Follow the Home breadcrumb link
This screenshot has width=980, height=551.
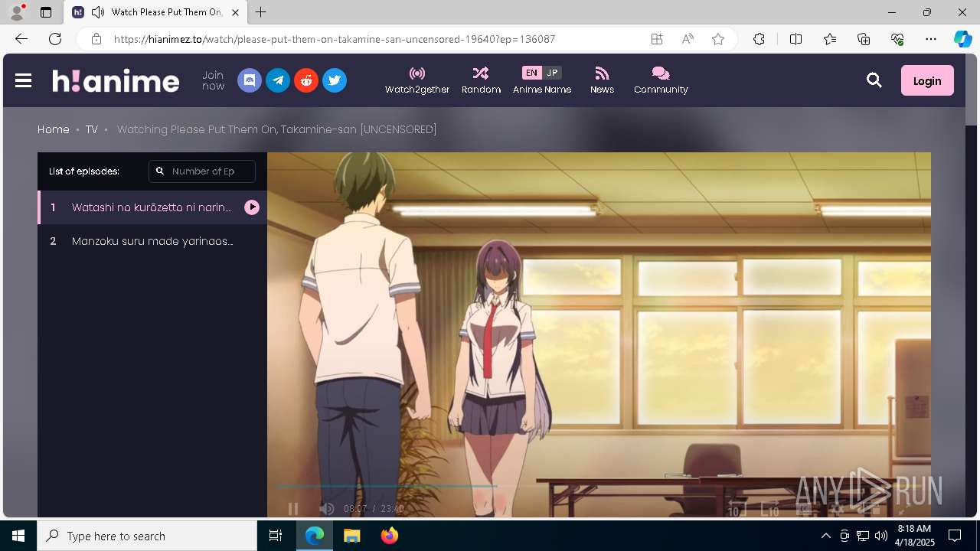pyautogui.click(x=54, y=129)
